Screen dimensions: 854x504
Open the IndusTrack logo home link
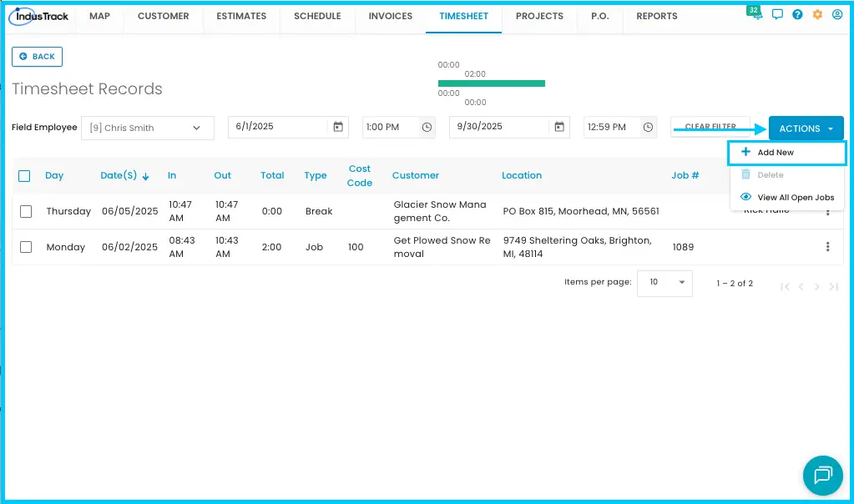click(39, 17)
